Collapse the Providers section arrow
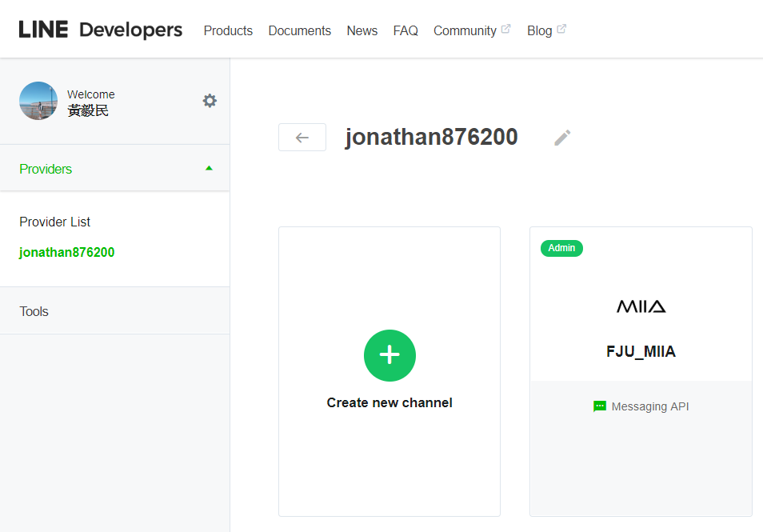Viewport: 763px width, 532px height. [210, 169]
